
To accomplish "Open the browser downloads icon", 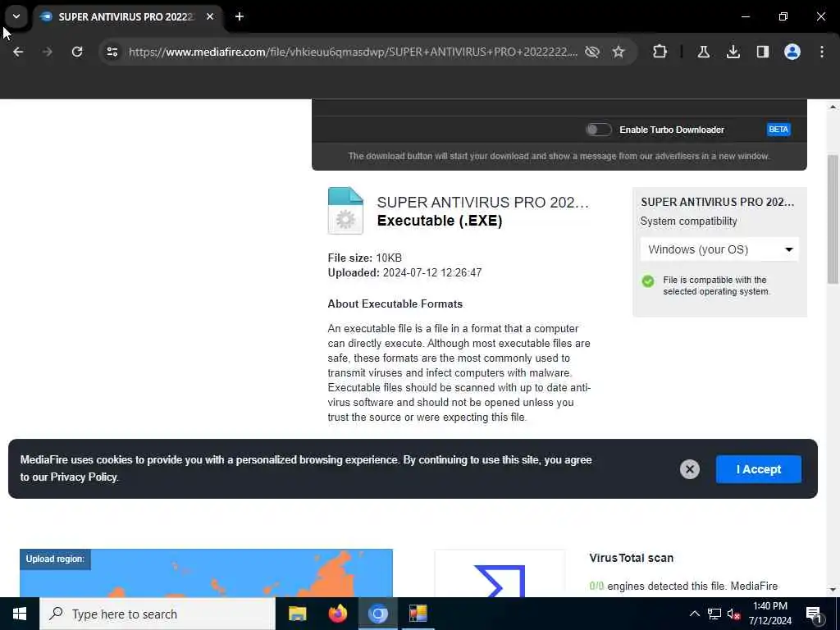I will coord(733,52).
